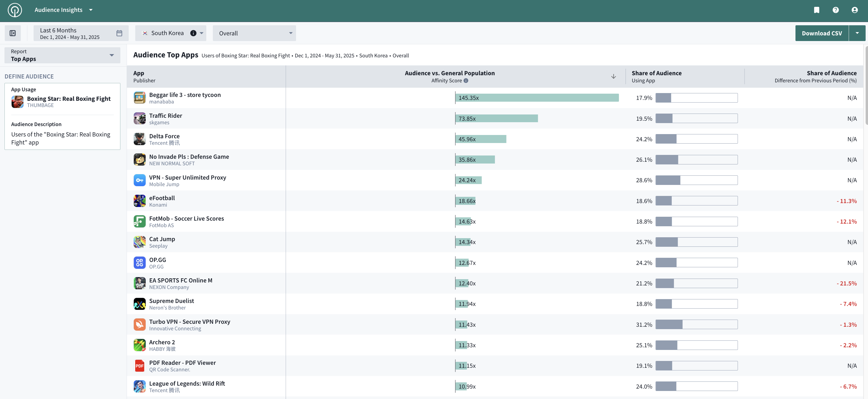Click Beggar life 3 app icon
Image resolution: width=868 pixels, height=399 pixels.
click(139, 98)
